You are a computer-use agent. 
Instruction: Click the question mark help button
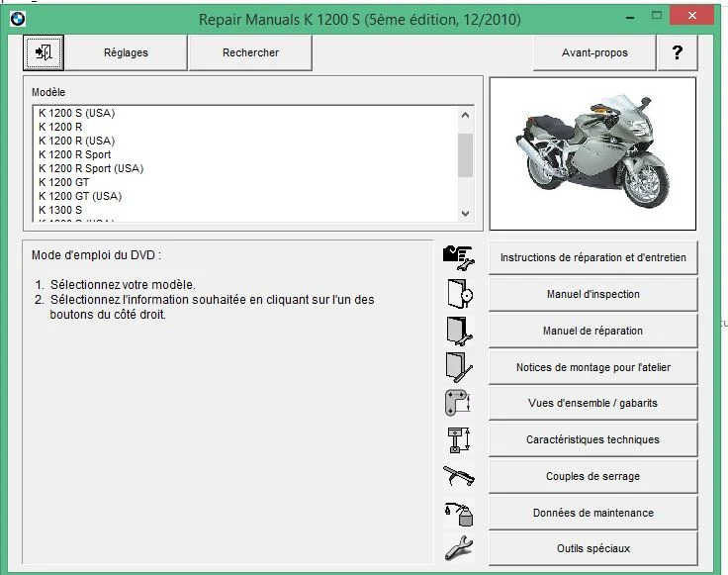tap(678, 52)
